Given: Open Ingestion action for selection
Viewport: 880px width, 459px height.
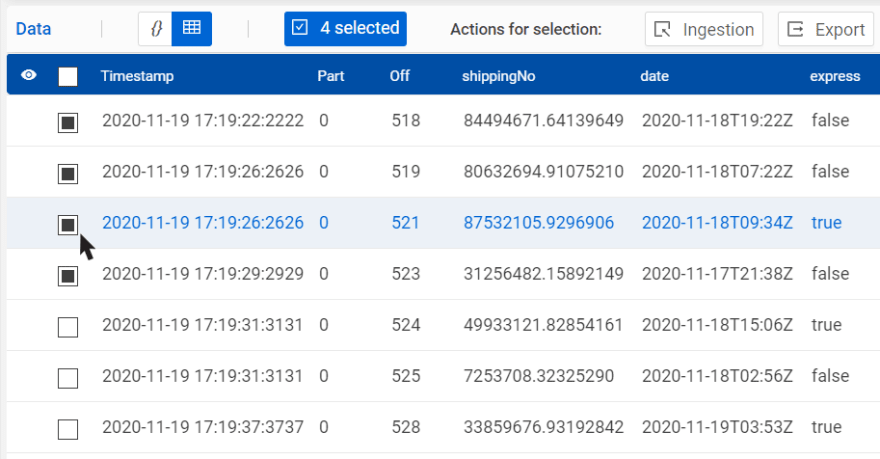Looking at the screenshot, I should 704,29.
